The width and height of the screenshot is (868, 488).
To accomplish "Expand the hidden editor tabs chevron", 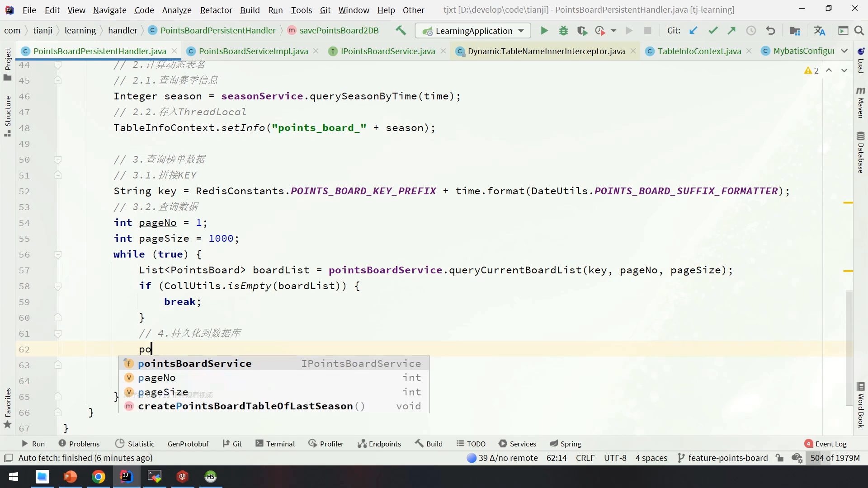I will (x=844, y=51).
